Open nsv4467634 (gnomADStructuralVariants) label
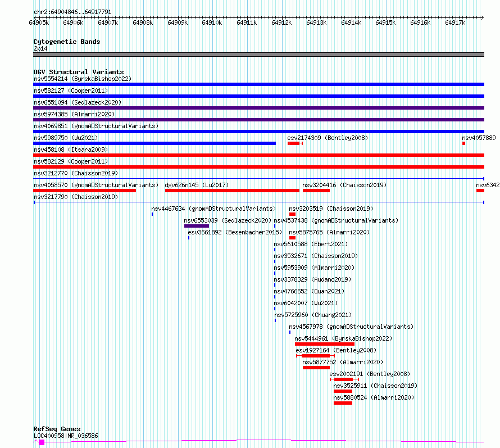Viewport: 500px width, 448px height. pos(213,209)
